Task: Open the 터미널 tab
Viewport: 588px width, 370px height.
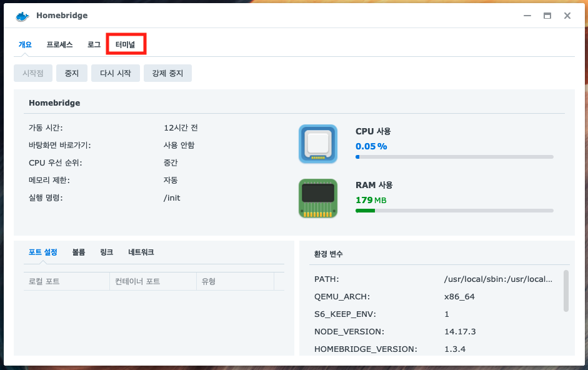Action: tap(125, 44)
